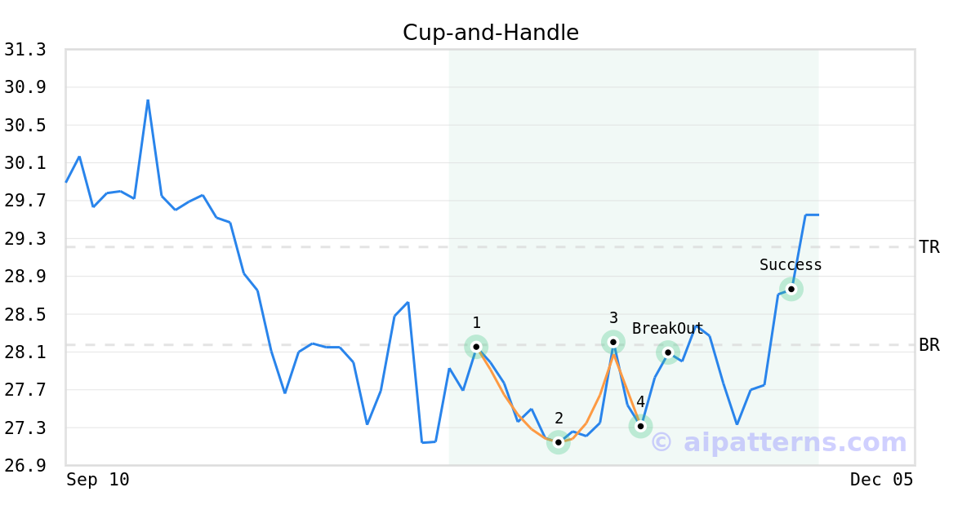Click the 28.1 y-axis tick label
Screen dimensions: 980x514
tap(24, 352)
